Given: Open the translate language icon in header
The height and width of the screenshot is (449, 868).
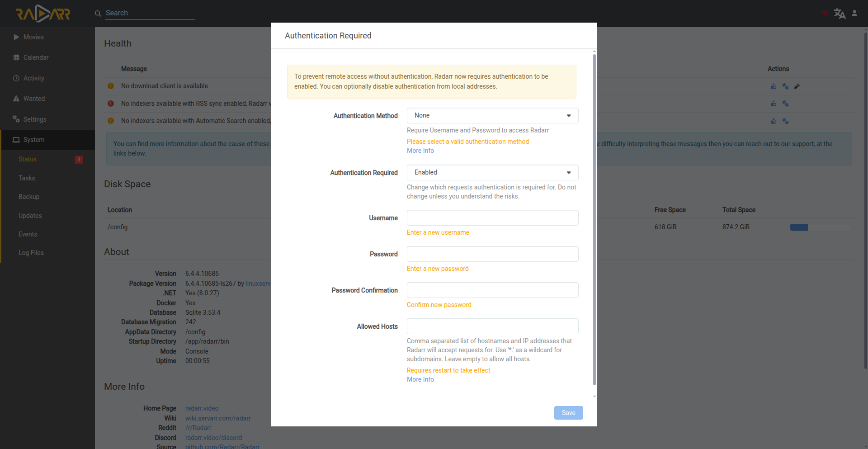Looking at the screenshot, I should (840, 14).
